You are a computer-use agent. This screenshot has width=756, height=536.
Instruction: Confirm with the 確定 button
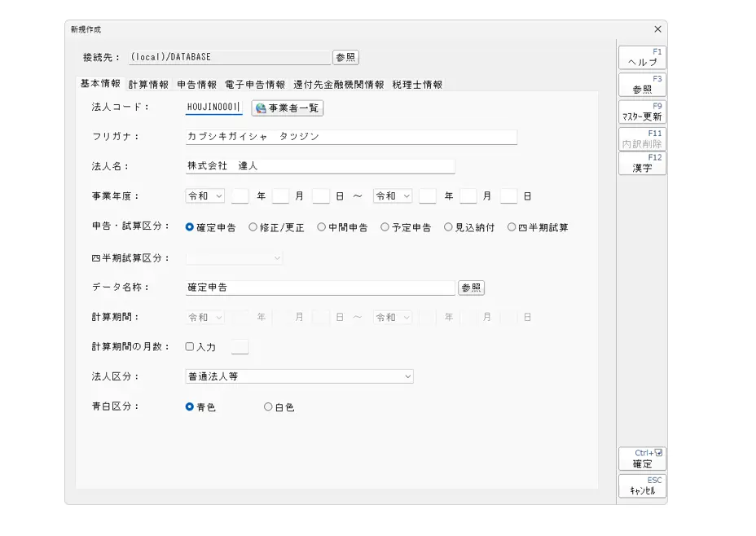pos(642,459)
